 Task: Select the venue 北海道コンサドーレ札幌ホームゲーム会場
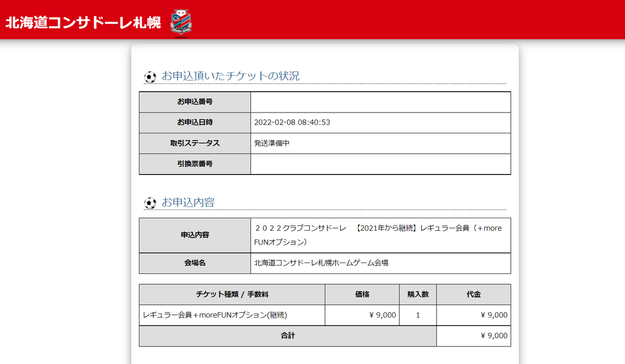321,263
